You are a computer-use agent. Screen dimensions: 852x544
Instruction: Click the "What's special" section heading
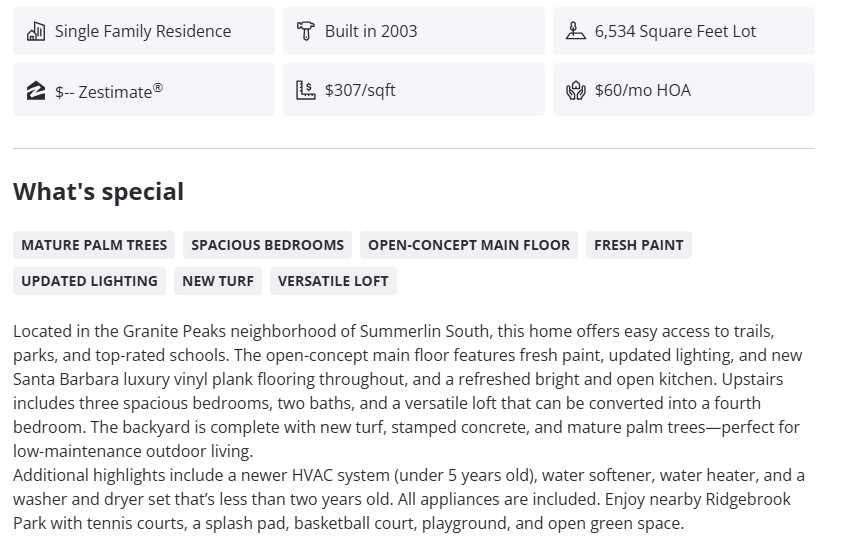coord(98,192)
